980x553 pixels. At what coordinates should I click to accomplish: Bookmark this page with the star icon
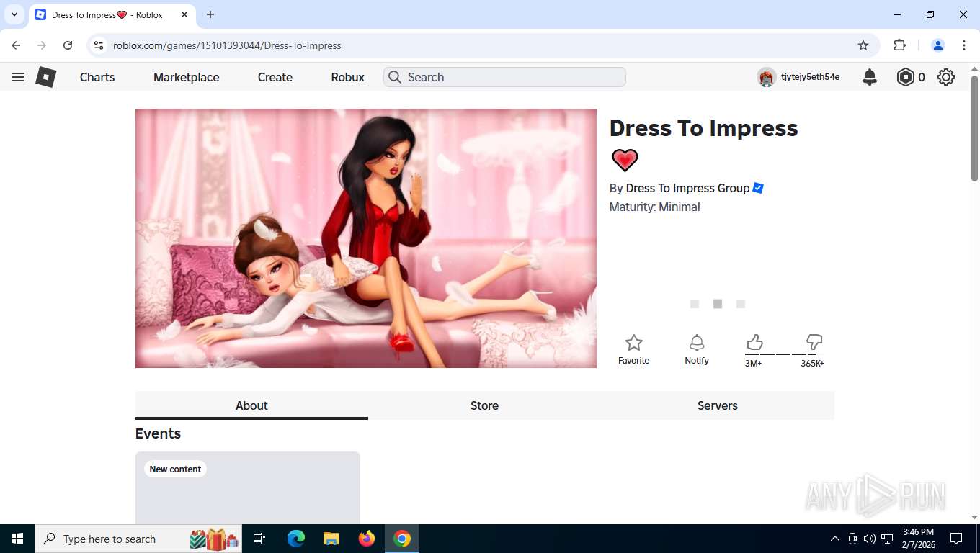pyautogui.click(x=863, y=45)
